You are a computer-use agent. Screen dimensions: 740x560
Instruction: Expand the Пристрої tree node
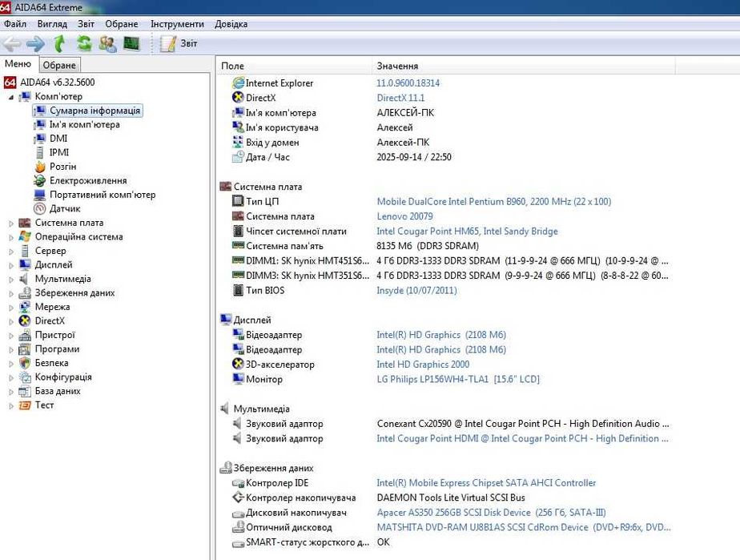click(11, 336)
